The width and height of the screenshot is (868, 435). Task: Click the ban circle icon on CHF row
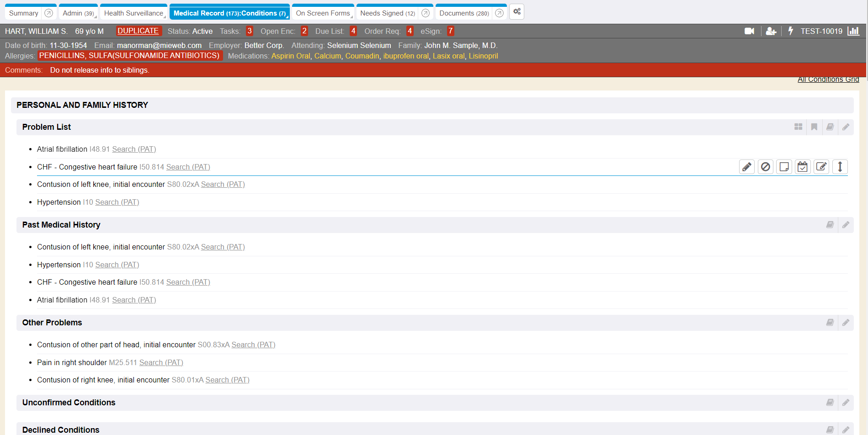pos(765,167)
